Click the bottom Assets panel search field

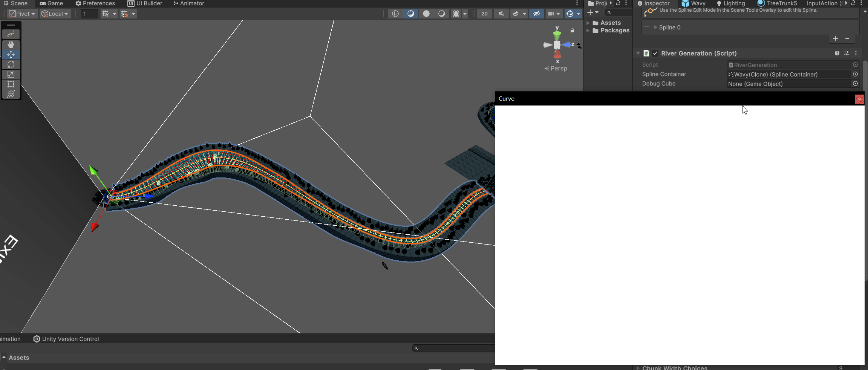tap(453, 348)
